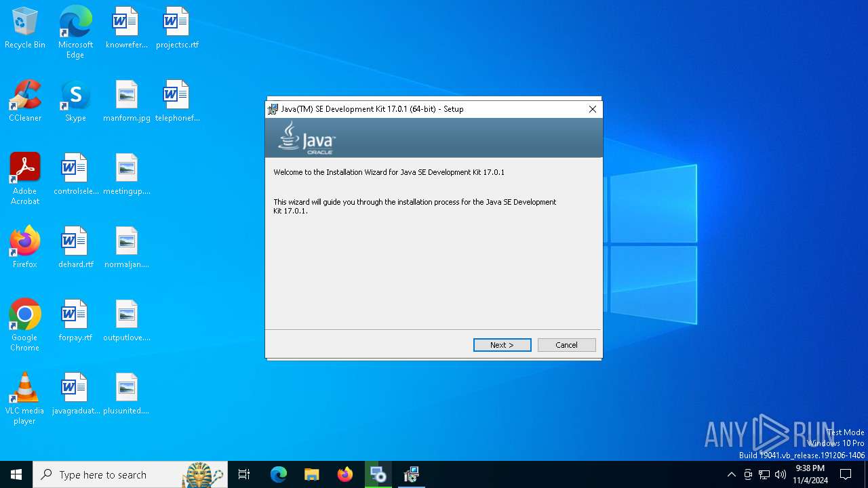Open Microsoft Edge from the taskbar
868x488 pixels.
coord(279,474)
